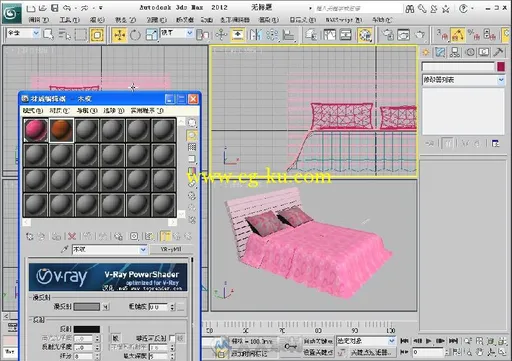
Task: Switch to the Motion command panel tab
Action: tap(470, 52)
